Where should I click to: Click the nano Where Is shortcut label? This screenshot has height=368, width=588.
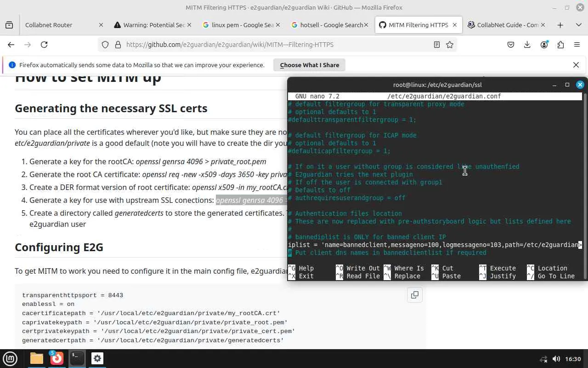409,268
